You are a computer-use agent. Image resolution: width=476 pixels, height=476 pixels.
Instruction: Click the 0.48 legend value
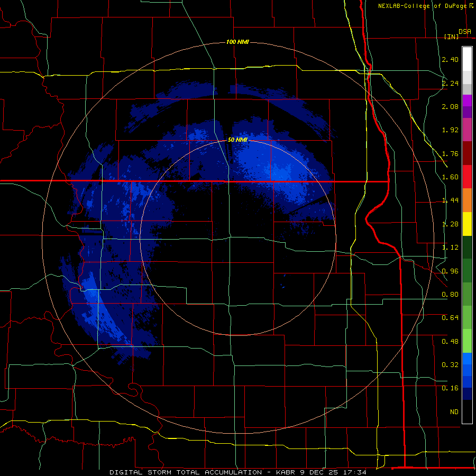450,342
